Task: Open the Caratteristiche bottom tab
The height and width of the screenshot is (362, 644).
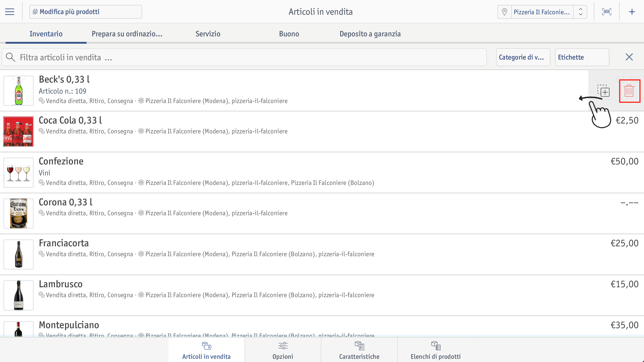Action: point(359,350)
